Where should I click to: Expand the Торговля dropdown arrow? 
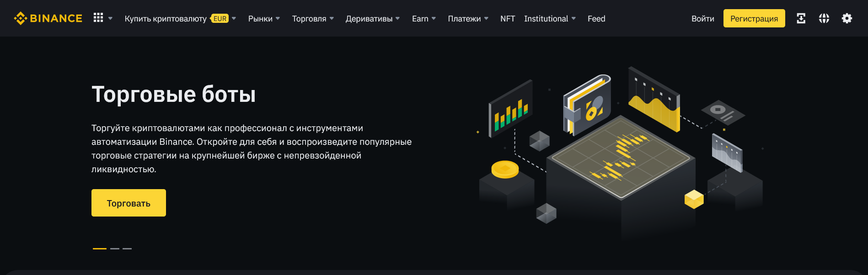tap(332, 19)
